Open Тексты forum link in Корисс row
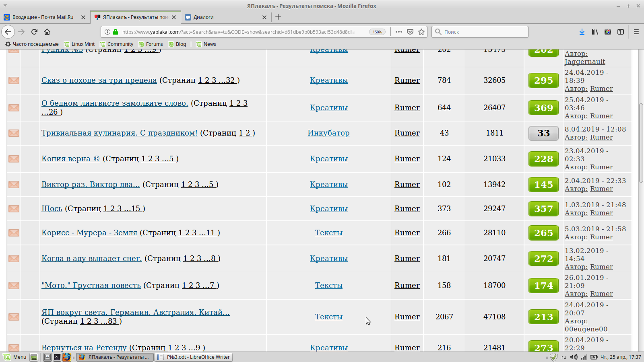644x362 pixels. coord(329,232)
